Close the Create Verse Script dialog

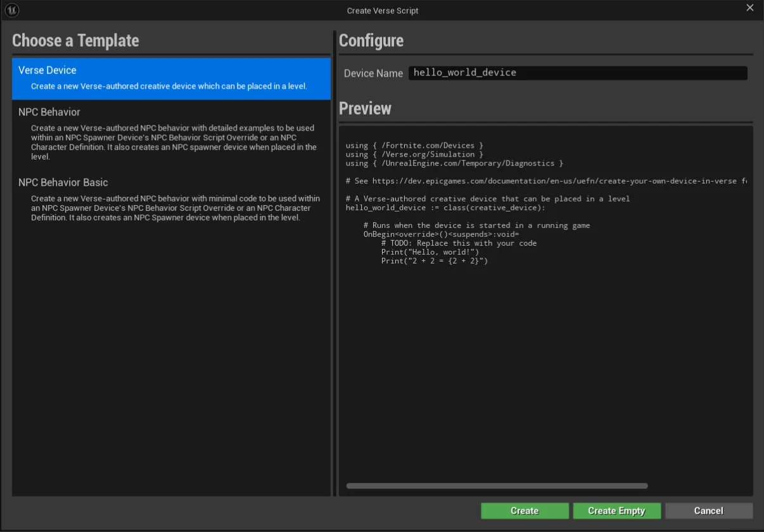(750, 8)
